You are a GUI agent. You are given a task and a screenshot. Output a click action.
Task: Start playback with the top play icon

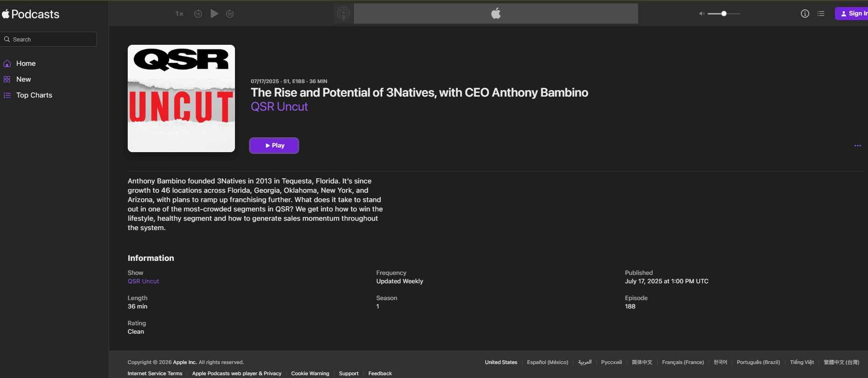click(x=214, y=14)
